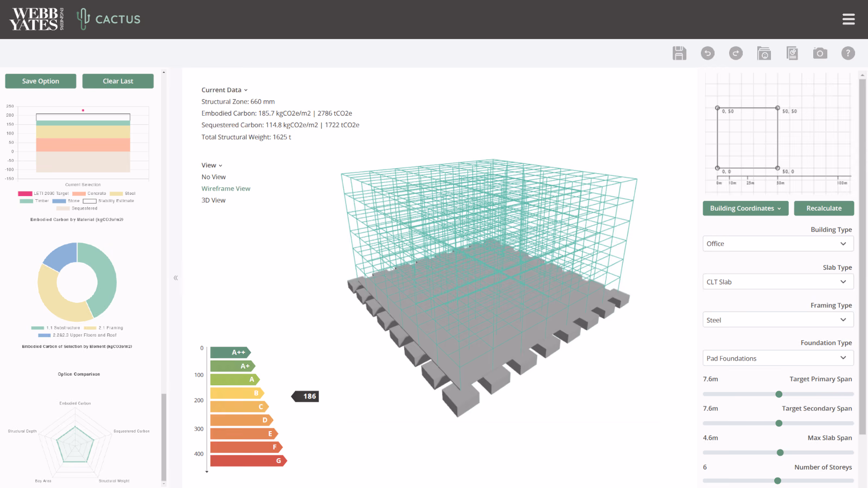Select No View option
Image resolution: width=868 pixels, height=488 pixels.
(x=214, y=177)
